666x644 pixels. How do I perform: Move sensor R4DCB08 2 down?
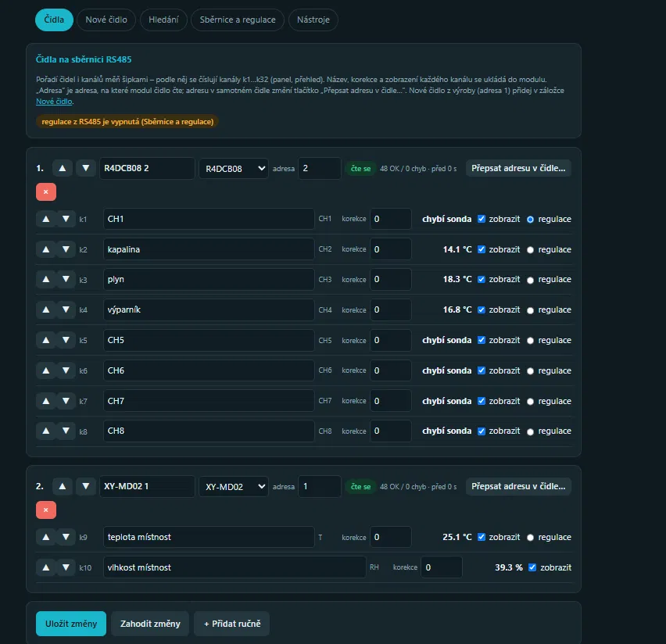[x=85, y=168]
